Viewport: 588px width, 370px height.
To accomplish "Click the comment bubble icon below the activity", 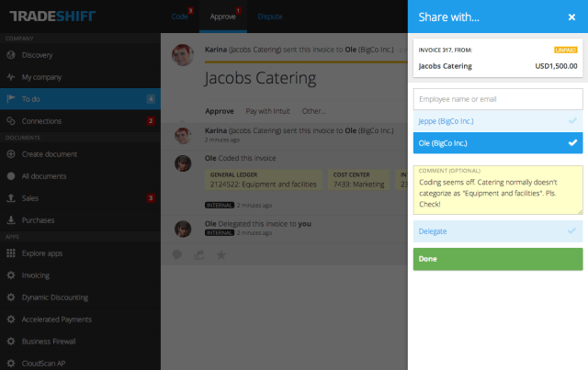I will 177,255.
